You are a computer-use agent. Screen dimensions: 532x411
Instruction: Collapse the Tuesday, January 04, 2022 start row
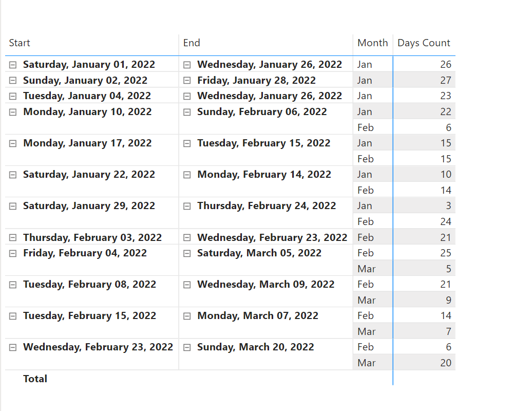click(12, 96)
